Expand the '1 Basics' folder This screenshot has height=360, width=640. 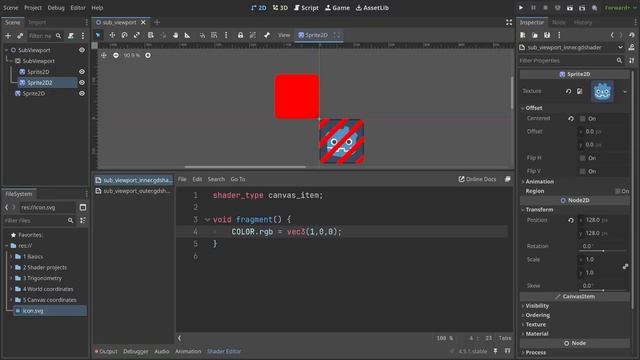tap(11, 257)
